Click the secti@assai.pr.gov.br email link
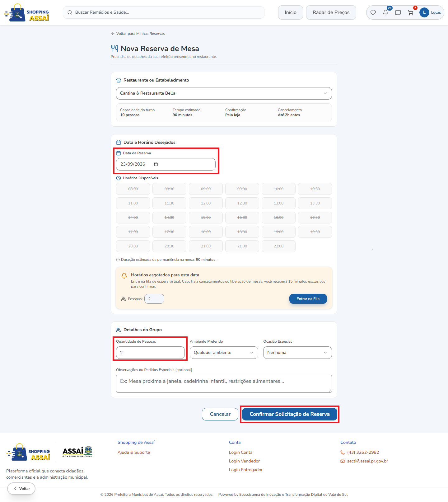448x502 pixels. pyautogui.click(x=367, y=461)
